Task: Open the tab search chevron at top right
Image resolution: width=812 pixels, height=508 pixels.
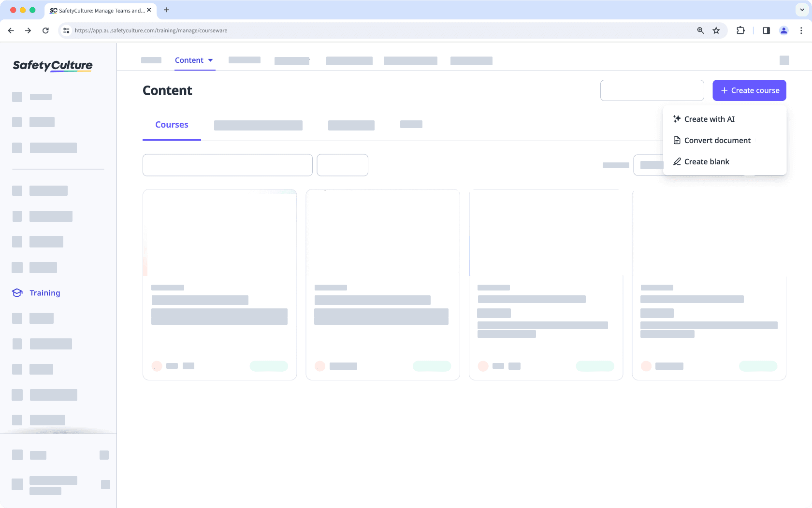Action: [x=801, y=10]
